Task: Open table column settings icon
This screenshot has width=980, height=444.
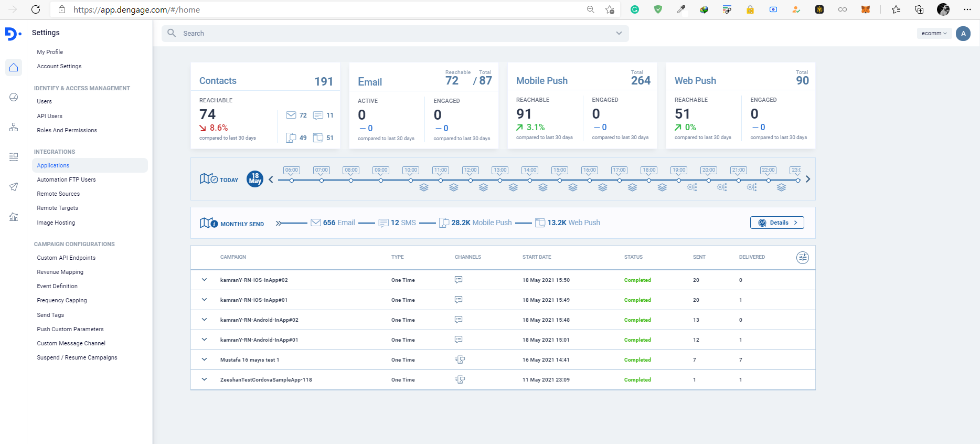Action: coord(802,258)
